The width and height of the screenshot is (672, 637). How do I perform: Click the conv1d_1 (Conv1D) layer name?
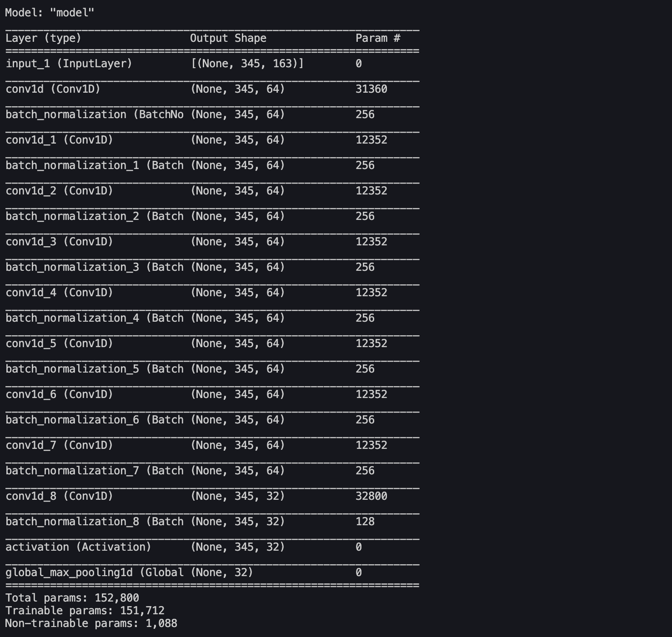point(59,140)
